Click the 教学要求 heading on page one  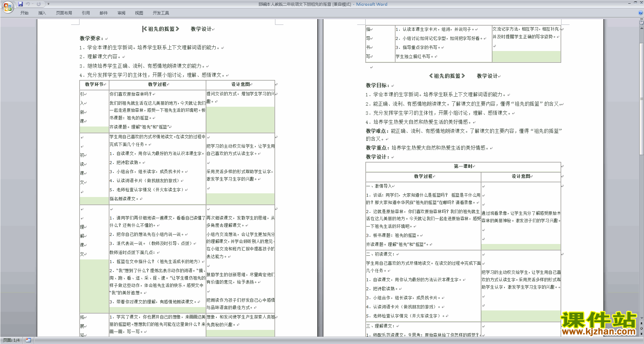(92, 39)
